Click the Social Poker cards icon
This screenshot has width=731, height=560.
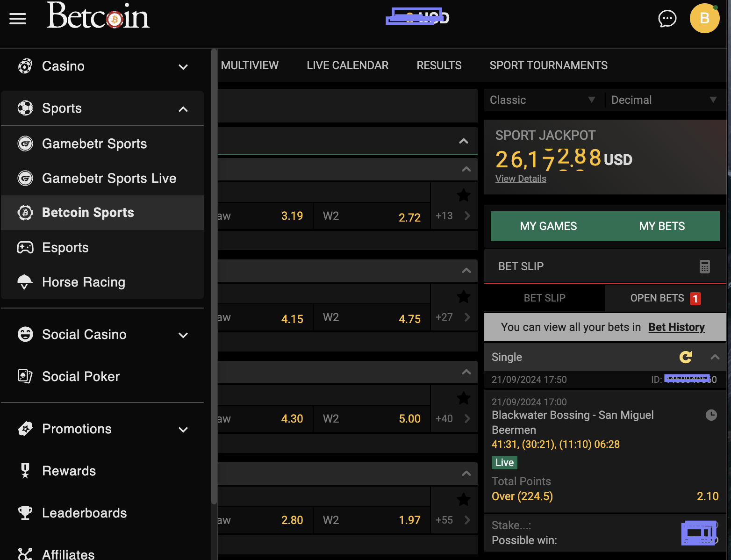(x=25, y=376)
